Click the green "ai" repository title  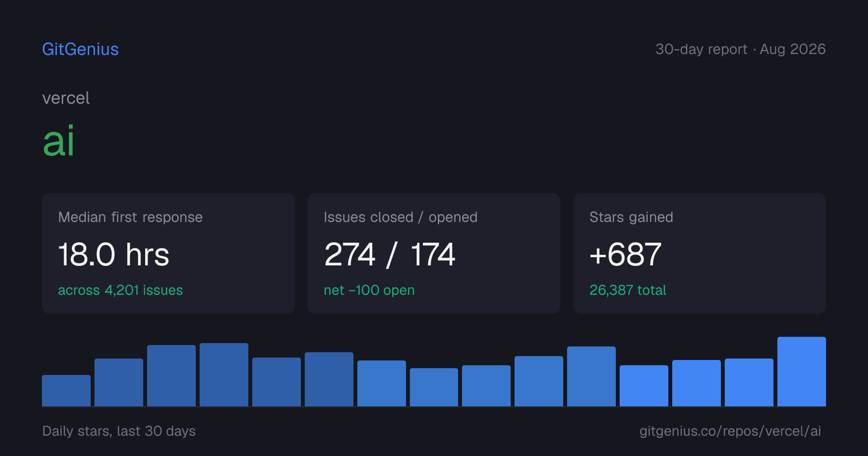click(x=59, y=141)
